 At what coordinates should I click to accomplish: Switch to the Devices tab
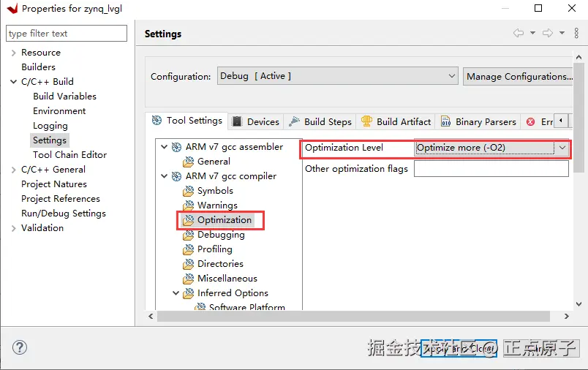256,121
